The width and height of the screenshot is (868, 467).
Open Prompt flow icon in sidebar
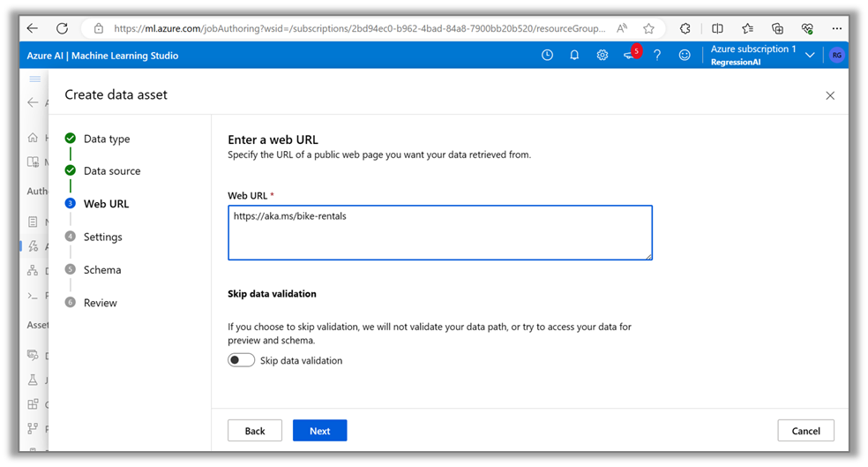(x=34, y=295)
